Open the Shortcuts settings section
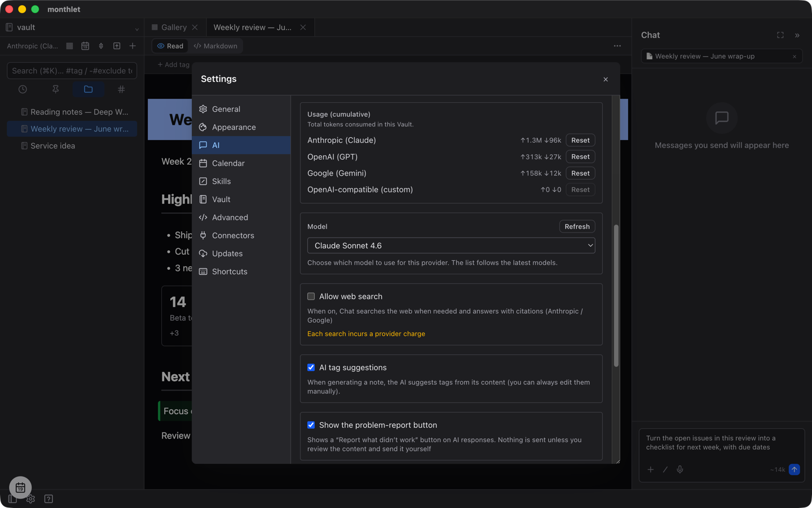 tap(241, 271)
